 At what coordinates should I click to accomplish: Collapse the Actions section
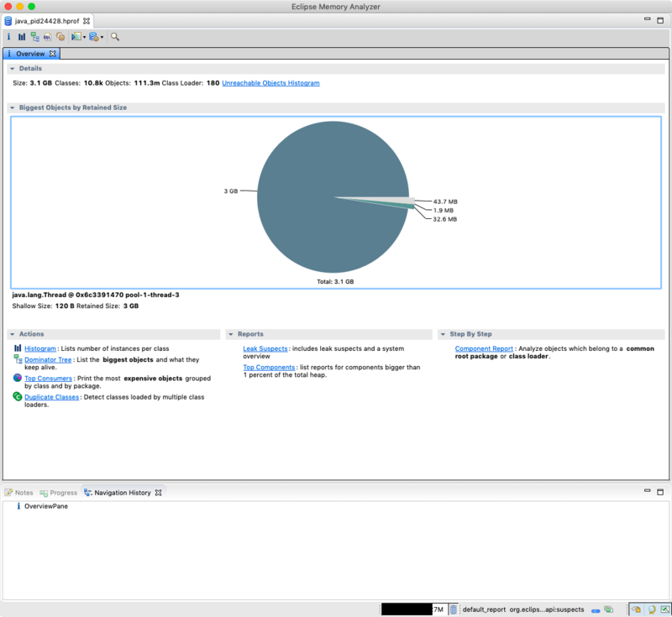13,334
